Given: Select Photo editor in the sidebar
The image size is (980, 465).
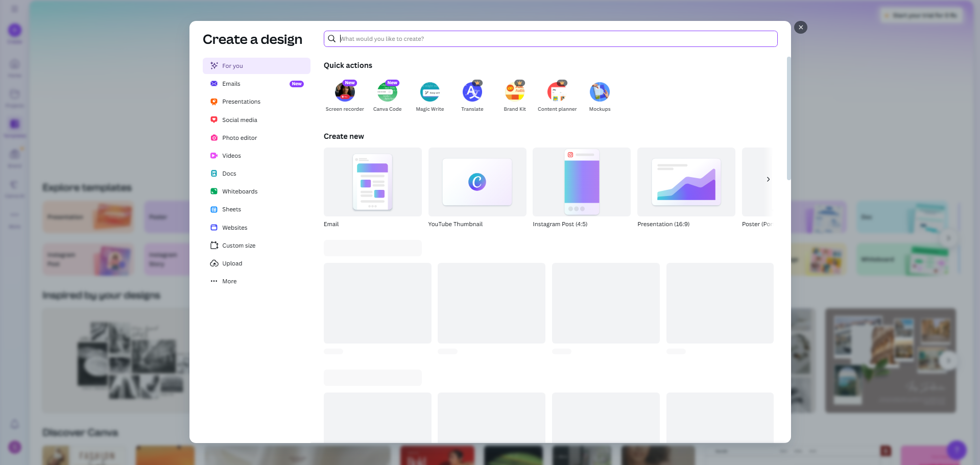Looking at the screenshot, I should [x=240, y=137].
